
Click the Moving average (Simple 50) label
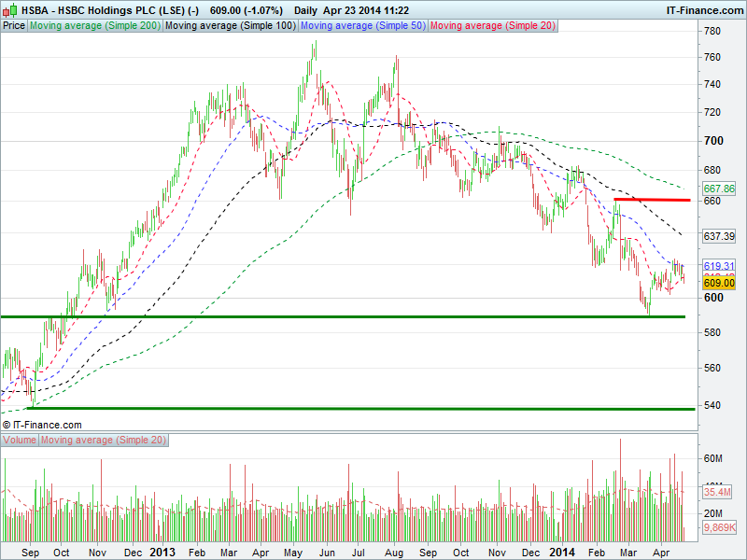tap(362, 26)
